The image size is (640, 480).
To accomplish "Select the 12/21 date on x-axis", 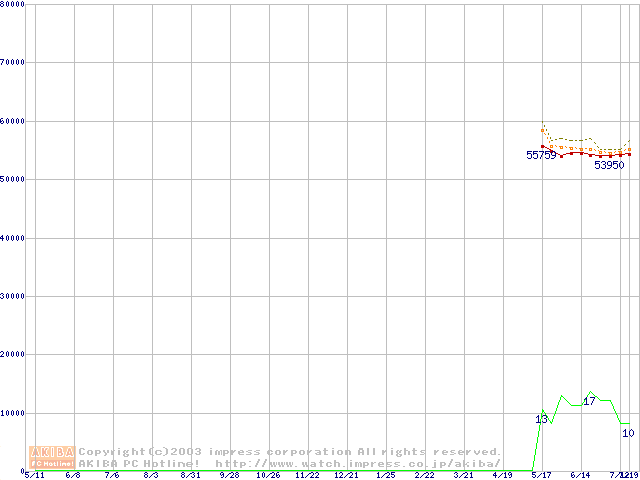I will 346,476.
